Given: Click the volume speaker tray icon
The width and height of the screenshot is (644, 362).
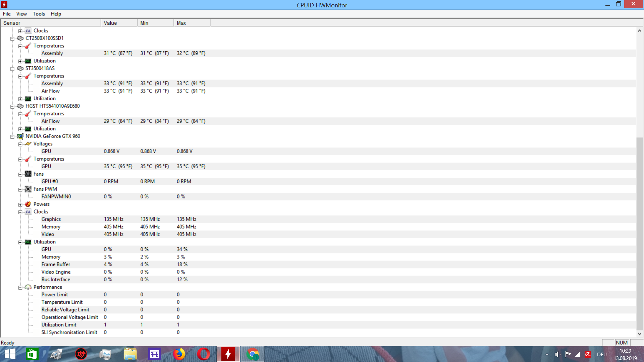Looking at the screenshot, I should click(557, 354).
